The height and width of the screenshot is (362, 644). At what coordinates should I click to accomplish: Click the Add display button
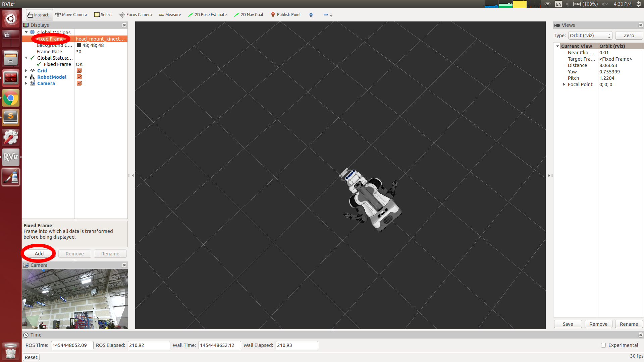pos(39,253)
